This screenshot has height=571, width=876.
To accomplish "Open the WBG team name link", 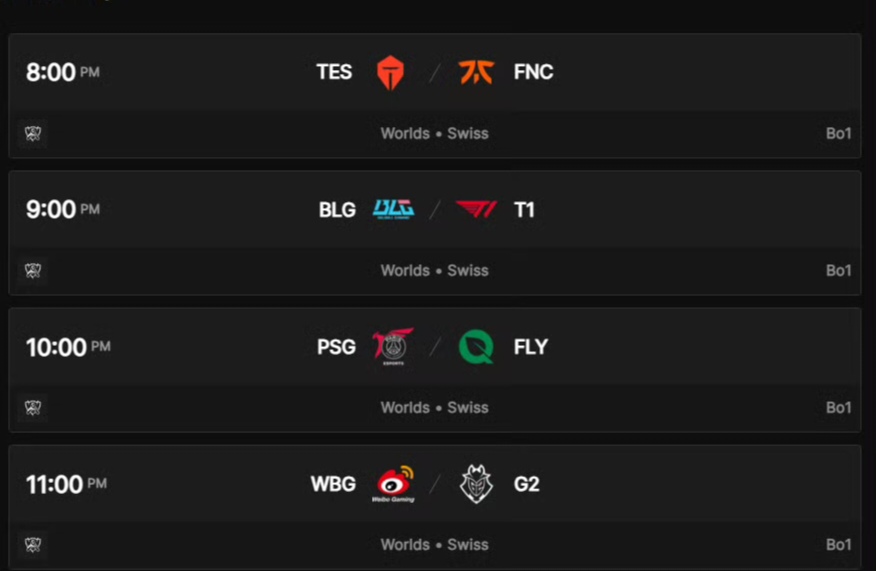I will (333, 484).
